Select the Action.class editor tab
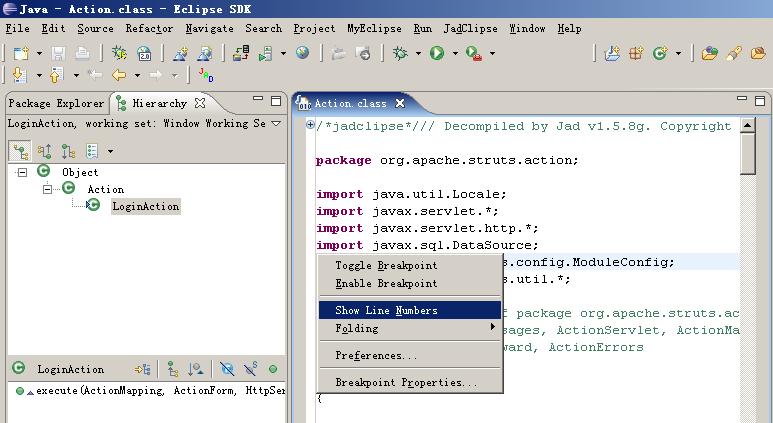Screen dimensions: 773x423 pyautogui.click(x=351, y=104)
